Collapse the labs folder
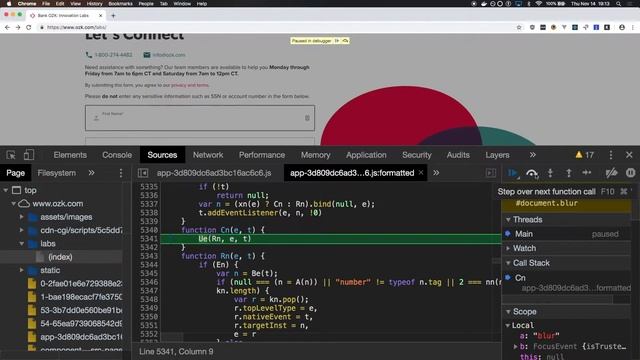This screenshot has height=360, width=640. pos(22,244)
